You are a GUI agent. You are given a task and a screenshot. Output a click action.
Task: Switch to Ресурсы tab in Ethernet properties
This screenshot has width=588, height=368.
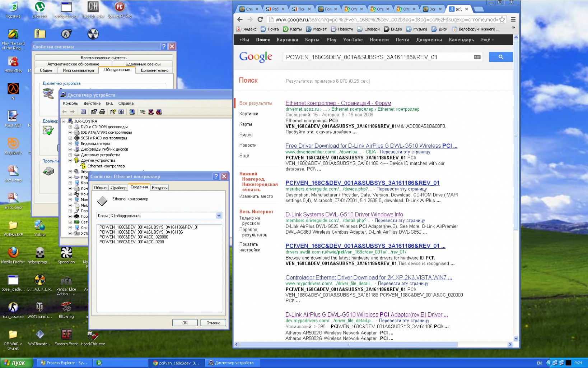(159, 188)
